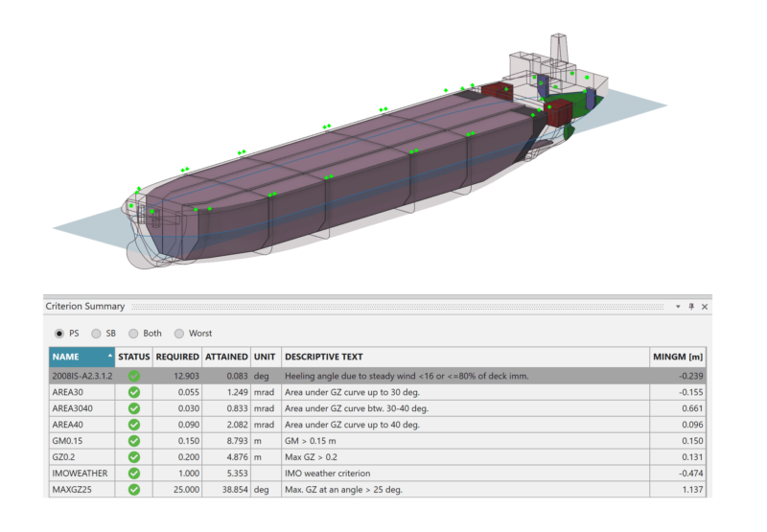
Task: Pin the Criterion Summary panel
Action: pyautogui.click(x=691, y=307)
